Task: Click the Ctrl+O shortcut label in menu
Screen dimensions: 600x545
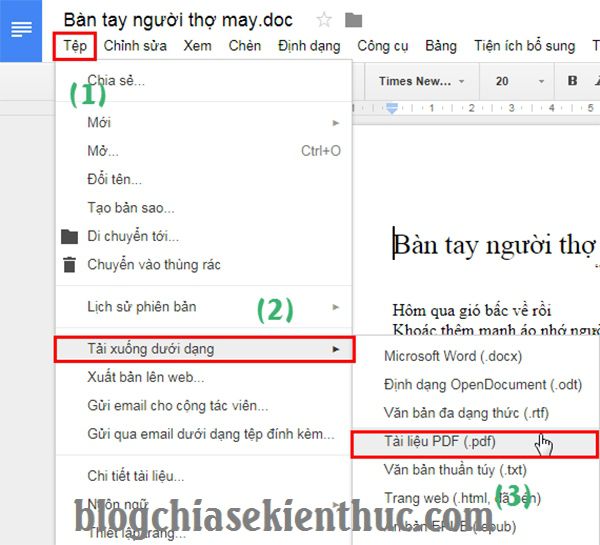Action: 321,151
